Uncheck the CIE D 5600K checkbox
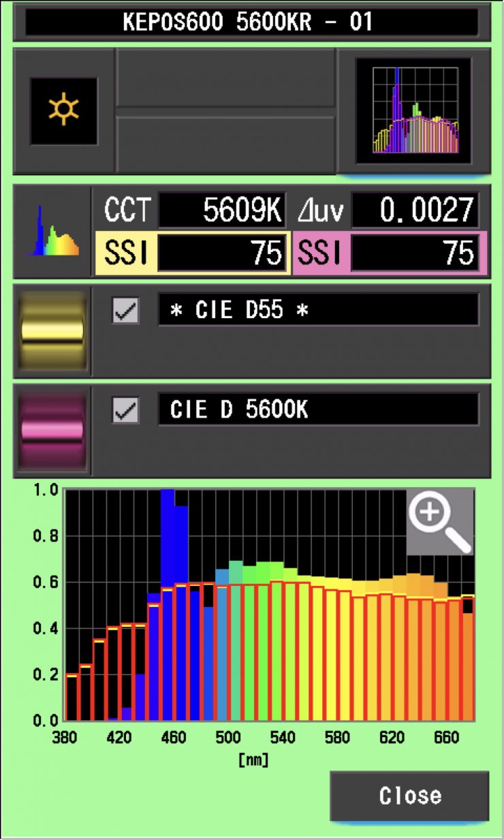The height and width of the screenshot is (840, 504). tap(125, 409)
